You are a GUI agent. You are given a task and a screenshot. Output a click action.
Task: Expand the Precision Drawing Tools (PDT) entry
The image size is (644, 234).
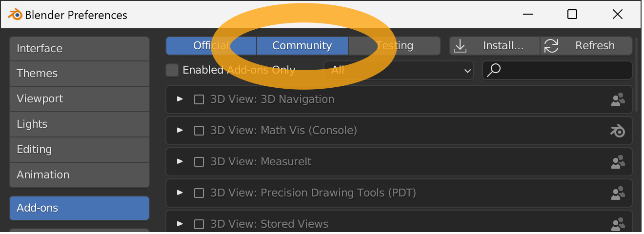180,193
